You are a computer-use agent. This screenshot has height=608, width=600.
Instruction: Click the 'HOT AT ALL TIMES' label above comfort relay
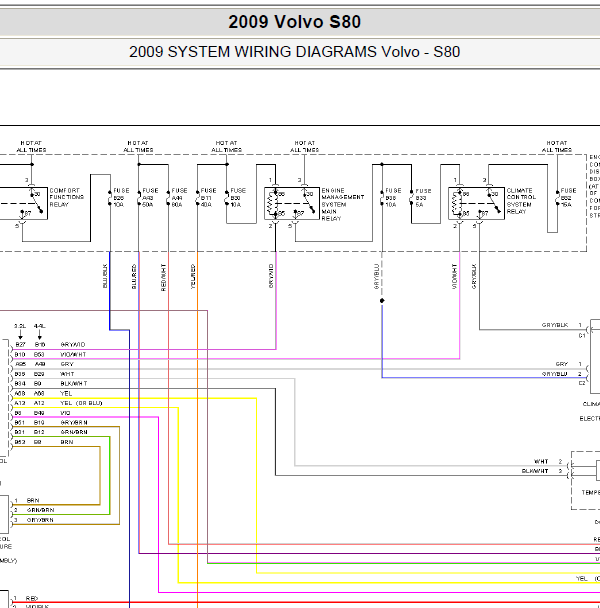(31, 147)
